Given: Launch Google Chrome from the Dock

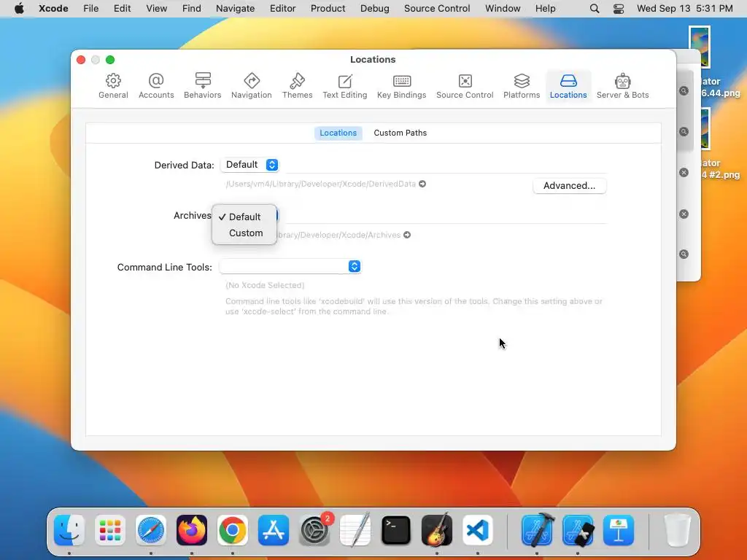Looking at the screenshot, I should tap(233, 530).
